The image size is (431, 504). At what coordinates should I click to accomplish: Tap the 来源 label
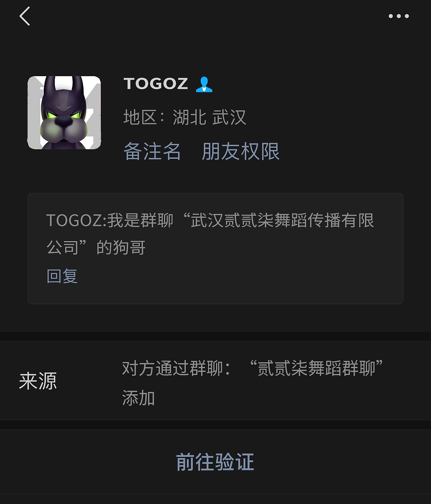[x=38, y=381]
